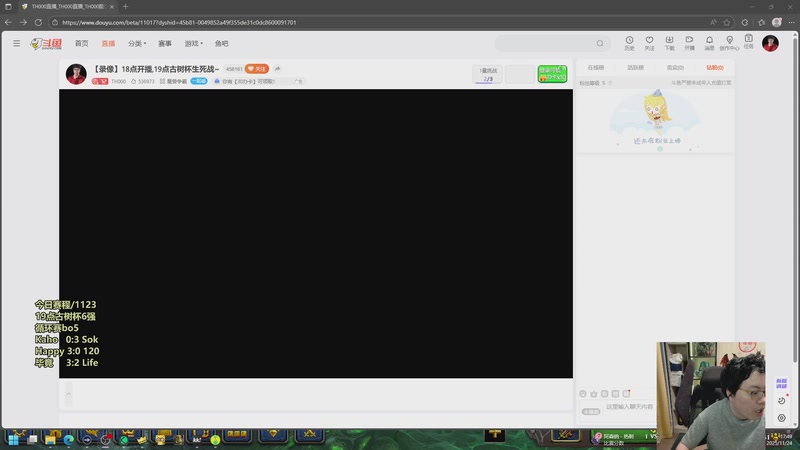Open the 赛事 events menu item
This screenshot has width=800, height=450.
coord(165,43)
